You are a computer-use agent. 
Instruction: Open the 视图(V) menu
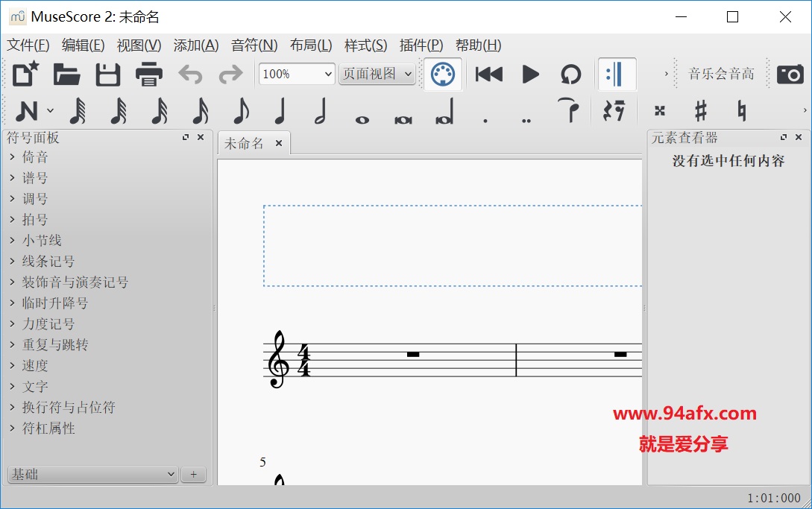tap(139, 45)
